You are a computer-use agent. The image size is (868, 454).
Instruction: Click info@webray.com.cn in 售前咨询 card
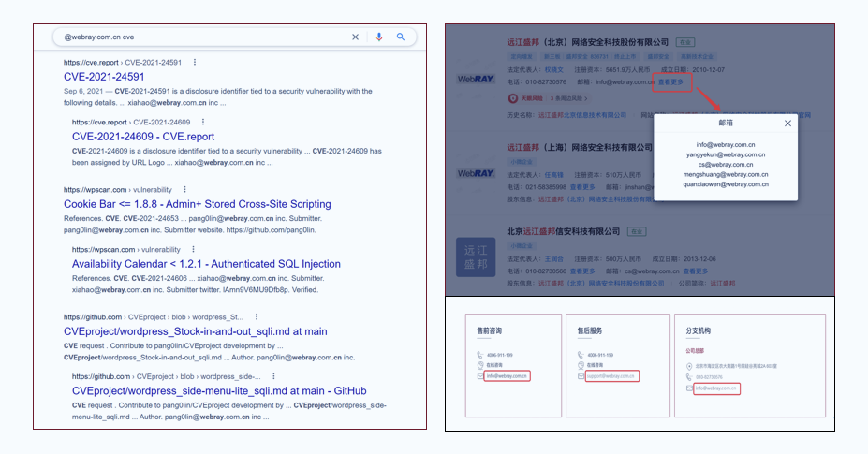507,376
